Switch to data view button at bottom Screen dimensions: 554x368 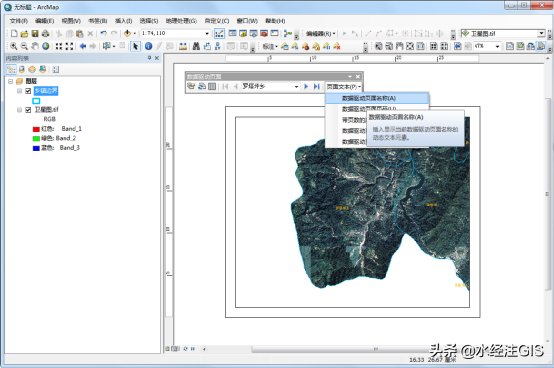tap(168, 349)
